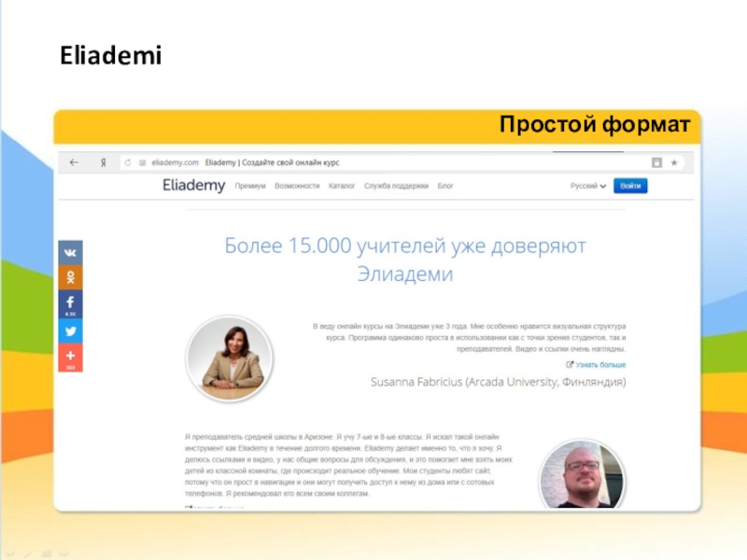Screen dimensions: 747x560
Task: Click the Войти button
Action: (x=630, y=186)
